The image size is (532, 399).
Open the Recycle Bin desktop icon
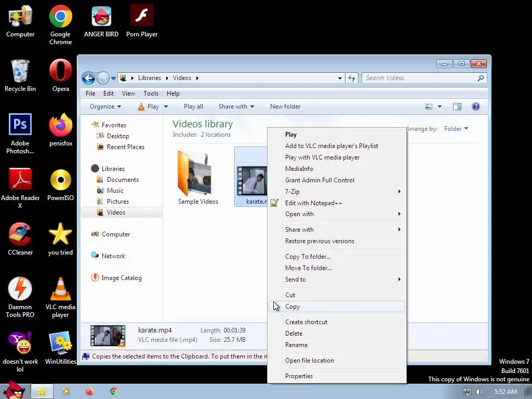click(x=20, y=75)
